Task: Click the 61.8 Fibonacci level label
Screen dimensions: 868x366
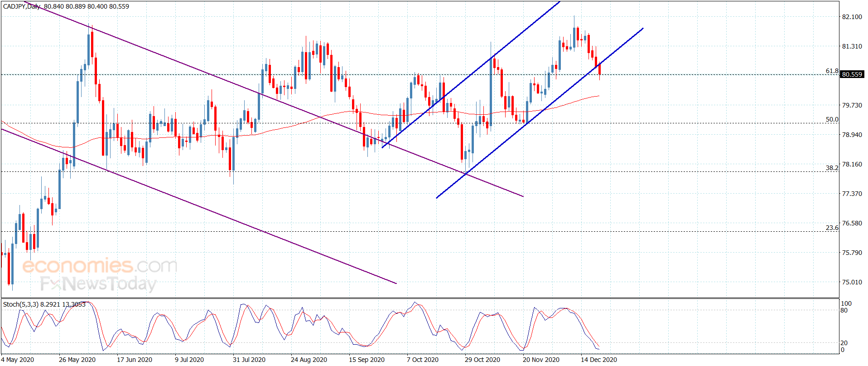Action: pos(832,71)
